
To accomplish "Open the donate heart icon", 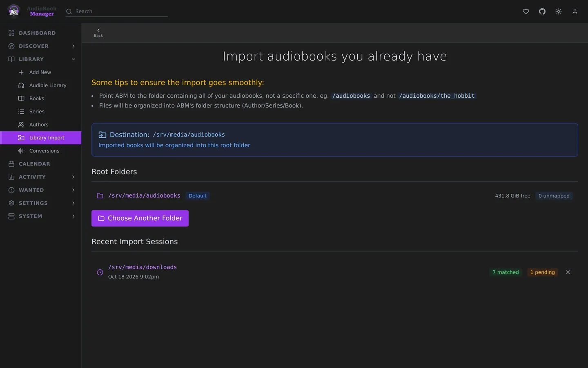I will (526, 11).
